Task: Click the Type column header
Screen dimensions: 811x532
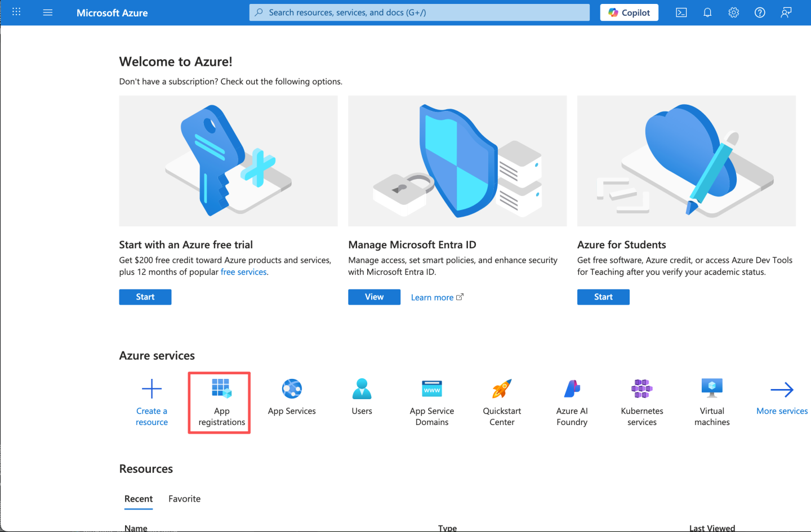Action: (x=448, y=527)
